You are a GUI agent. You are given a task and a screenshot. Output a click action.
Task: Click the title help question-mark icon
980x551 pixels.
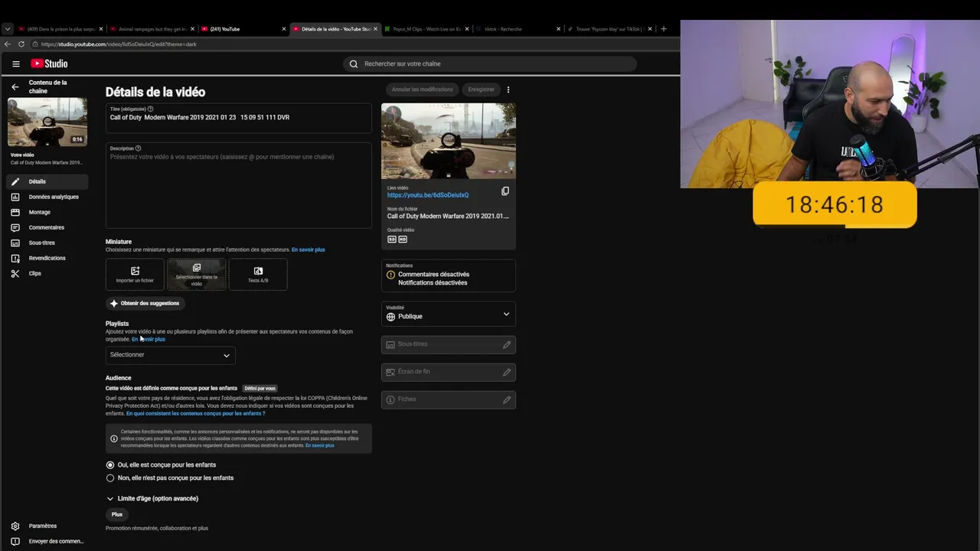pos(150,109)
